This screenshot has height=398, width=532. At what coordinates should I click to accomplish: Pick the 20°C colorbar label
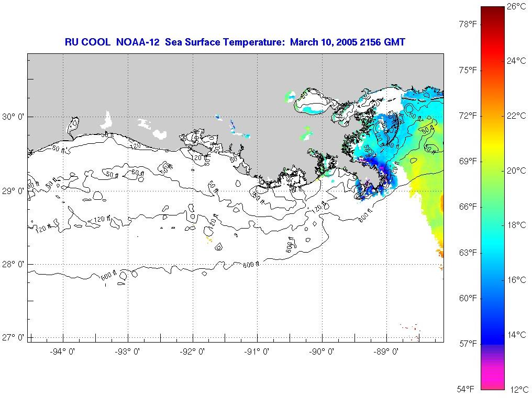516,170
